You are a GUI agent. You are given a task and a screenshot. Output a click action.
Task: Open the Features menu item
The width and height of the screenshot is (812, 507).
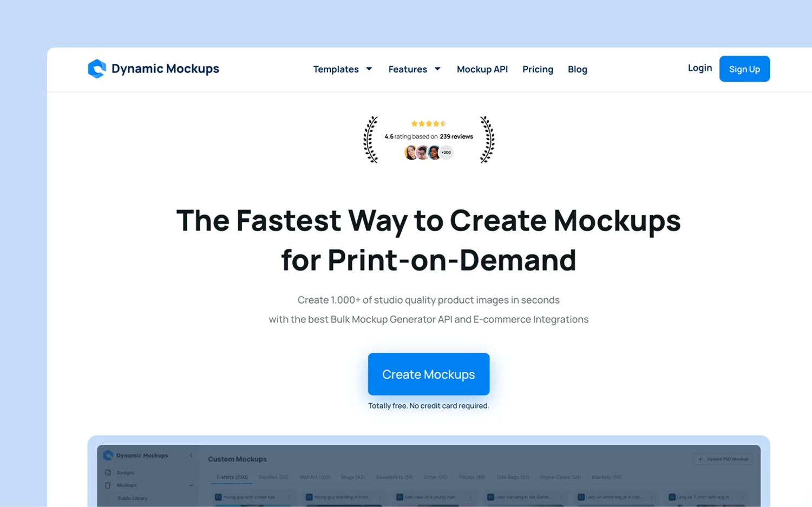point(408,69)
